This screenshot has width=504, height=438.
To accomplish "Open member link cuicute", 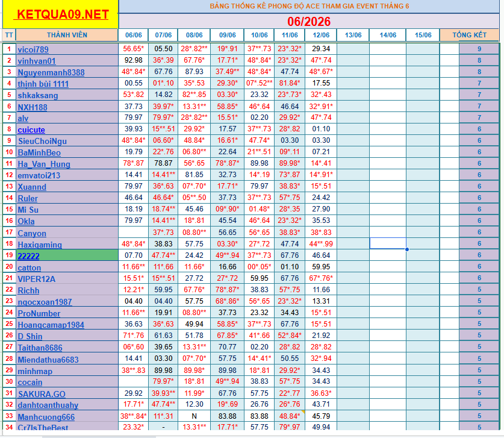I will [x=31, y=130].
